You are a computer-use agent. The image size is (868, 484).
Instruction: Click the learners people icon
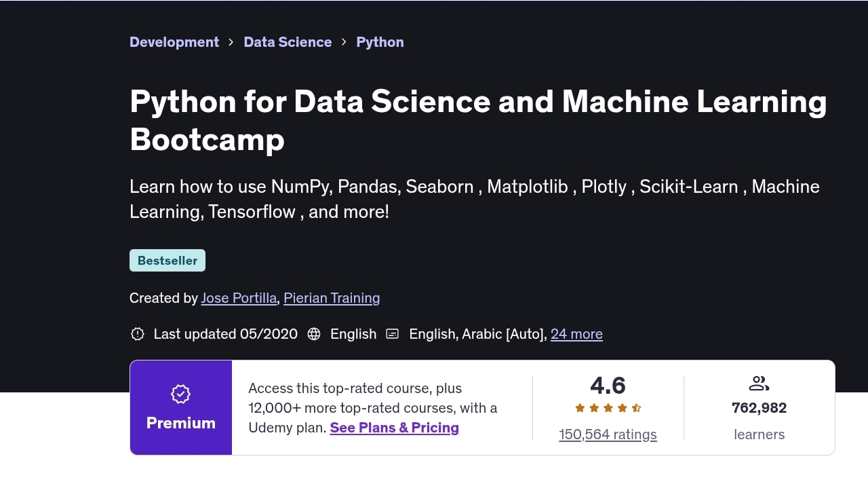tap(759, 384)
